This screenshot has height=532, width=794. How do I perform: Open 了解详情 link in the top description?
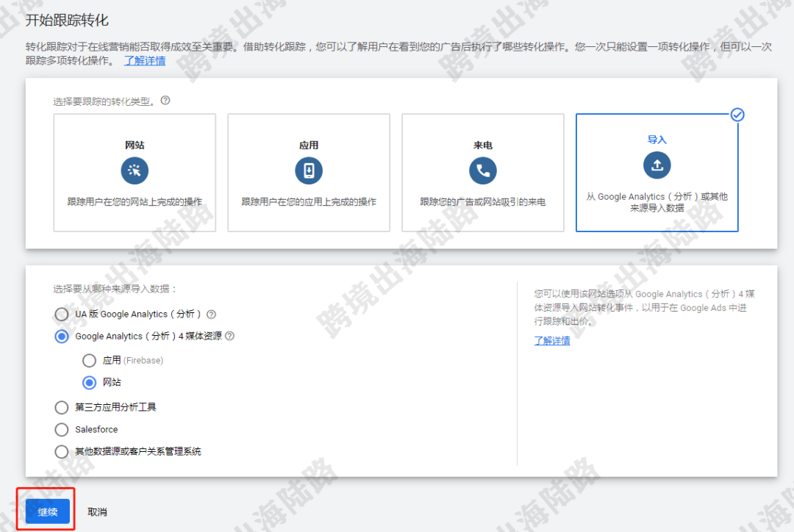145,61
